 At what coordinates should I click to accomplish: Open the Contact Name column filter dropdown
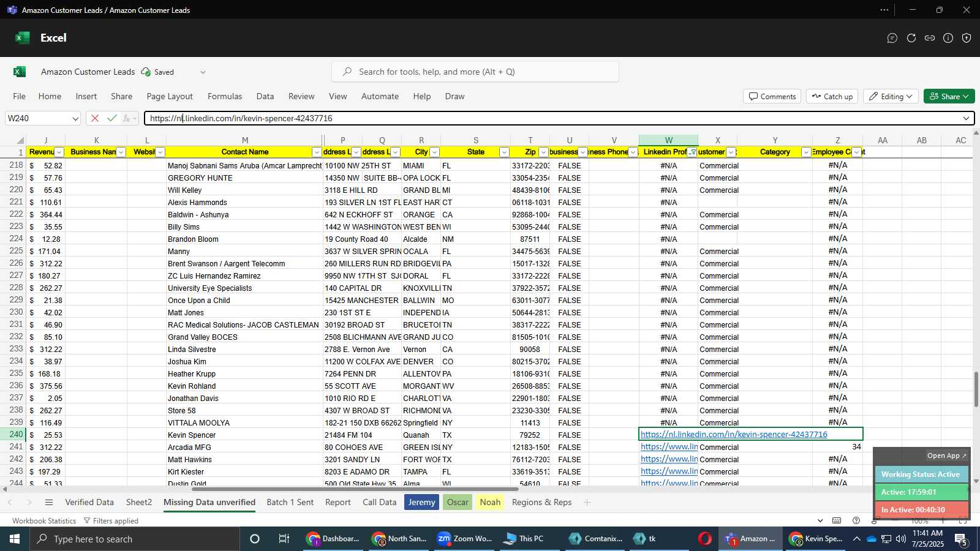coord(317,152)
